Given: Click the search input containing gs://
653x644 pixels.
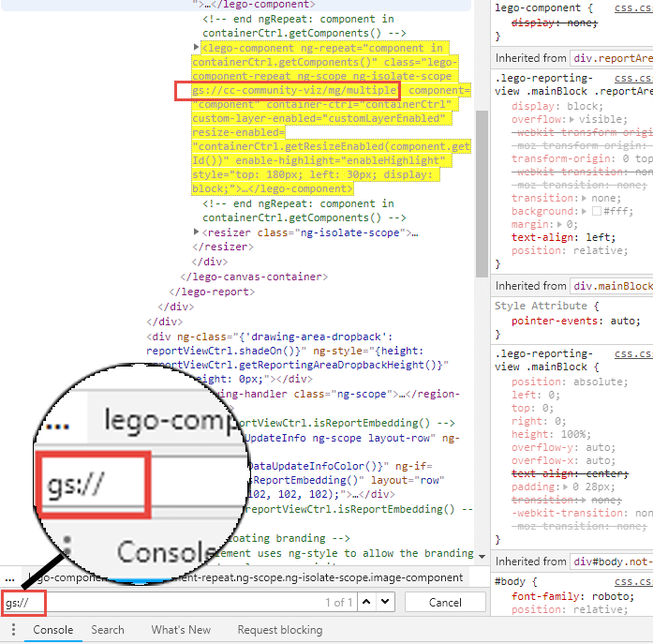Looking at the screenshot, I should coord(179,603).
